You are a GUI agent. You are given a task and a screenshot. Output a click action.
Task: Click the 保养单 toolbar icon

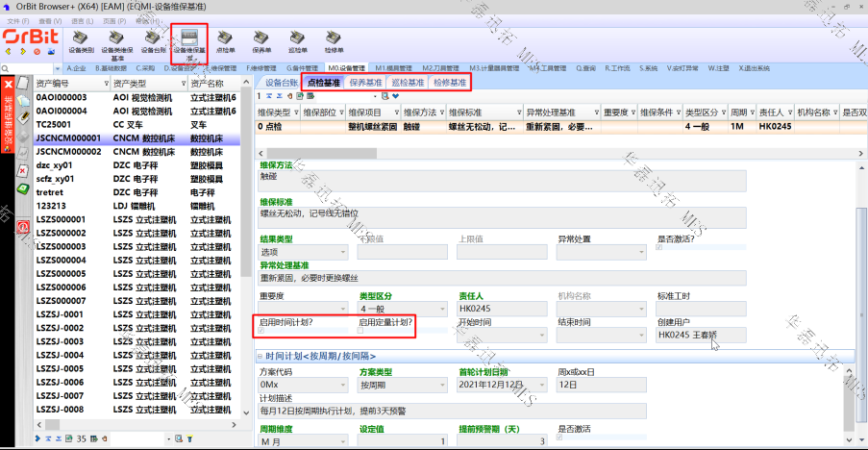click(261, 41)
